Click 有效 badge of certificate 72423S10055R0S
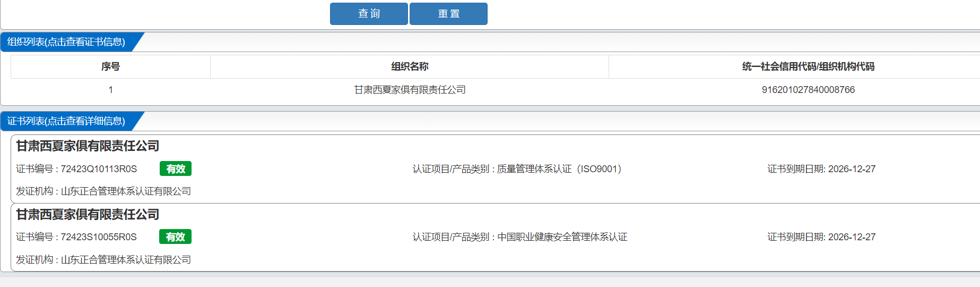Viewport: 980px width, 287px height. click(176, 237)
